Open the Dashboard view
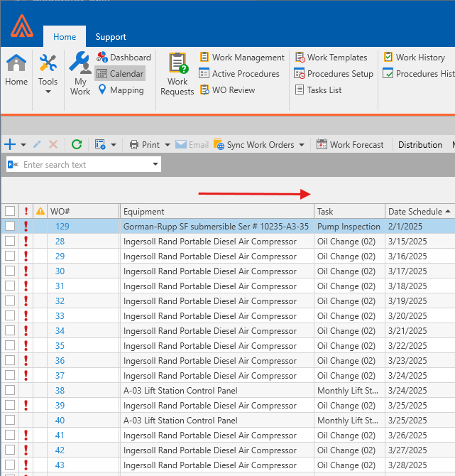 [x=124, y=58]
